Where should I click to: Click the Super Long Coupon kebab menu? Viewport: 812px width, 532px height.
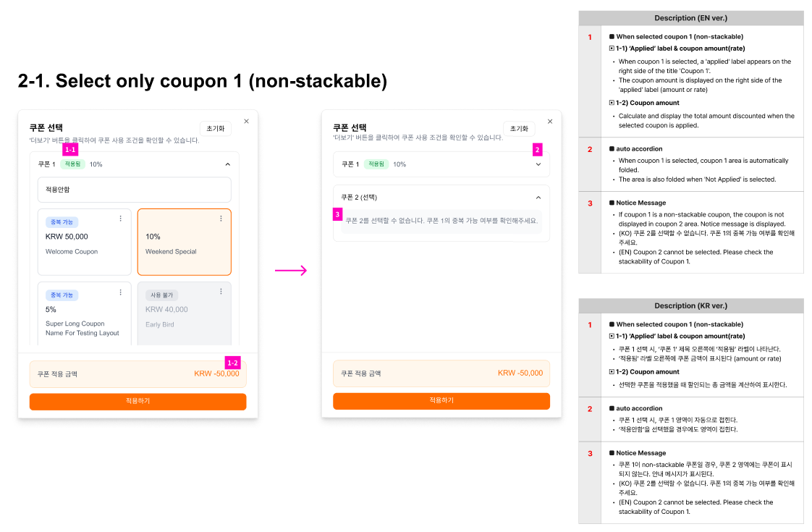(121, 292)
